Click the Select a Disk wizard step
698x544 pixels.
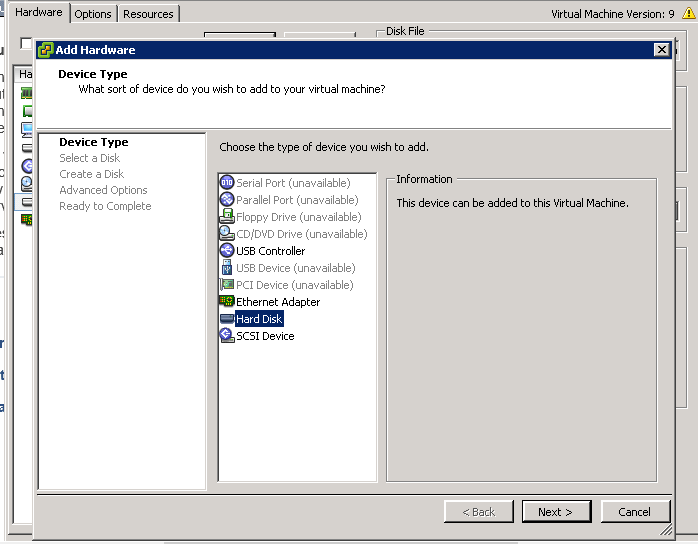89,158
